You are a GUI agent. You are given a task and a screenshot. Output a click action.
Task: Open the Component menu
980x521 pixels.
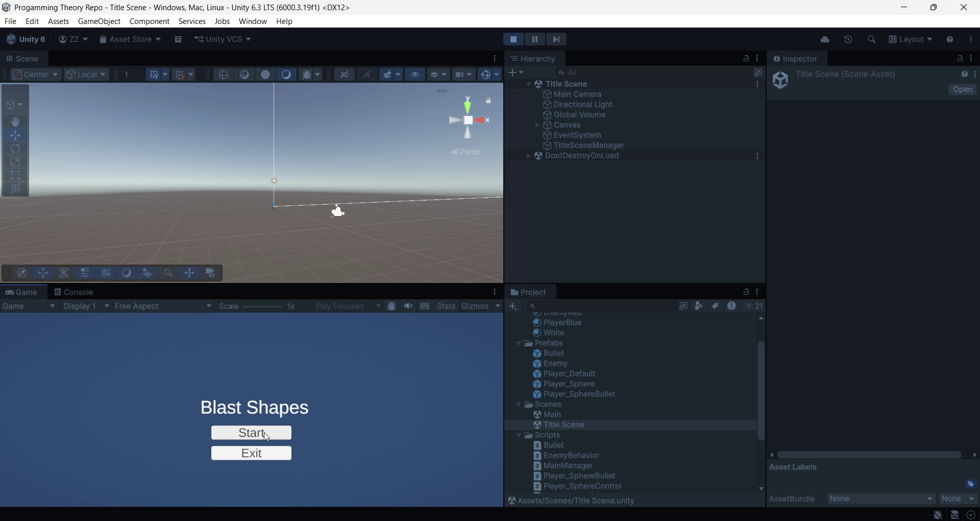coord(150,21)
